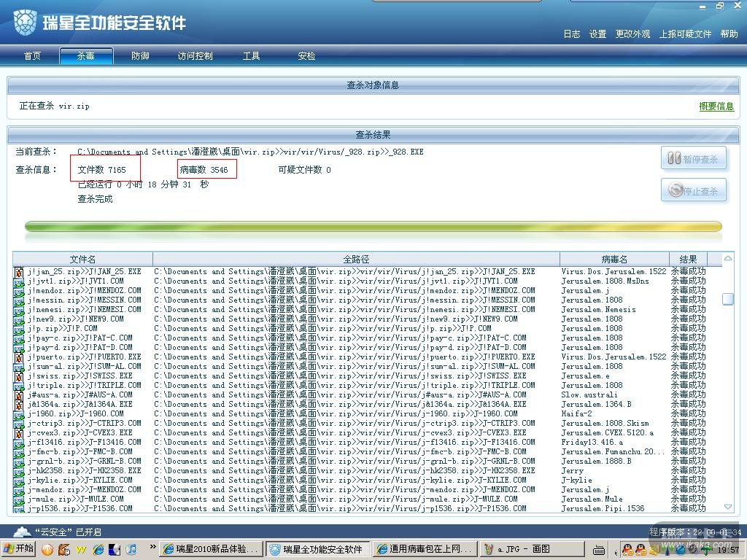The height and width of the screenshot is (560, 747).
Task: Open the 访问控制 access control tab
Action: (195, 55)
